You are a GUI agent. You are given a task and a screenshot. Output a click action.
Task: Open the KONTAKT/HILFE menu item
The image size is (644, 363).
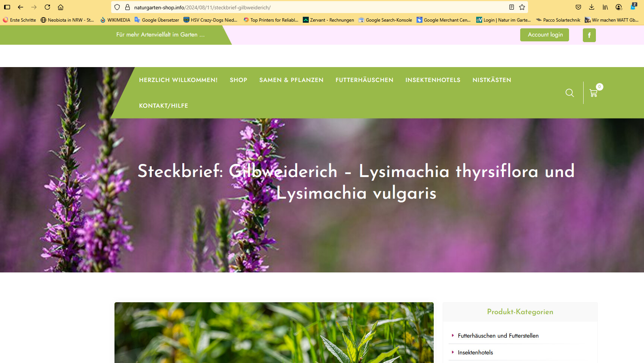pos(163,106)
